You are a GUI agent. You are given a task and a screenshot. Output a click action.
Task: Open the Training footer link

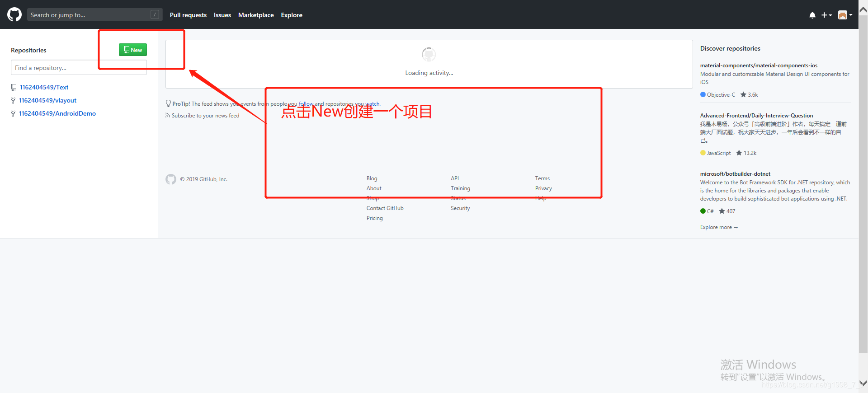(460, 188)
